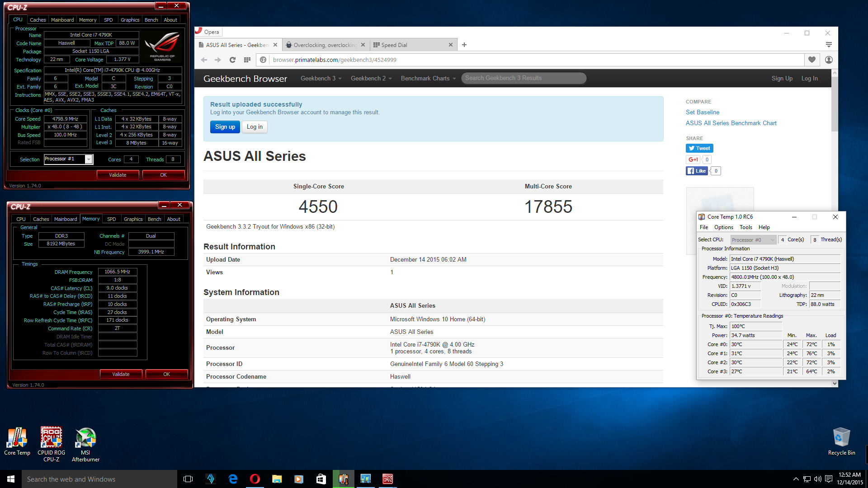Open Core Temp Select CPU dropdown
This screenshot has width=868, height=488.
click(753, 240)
